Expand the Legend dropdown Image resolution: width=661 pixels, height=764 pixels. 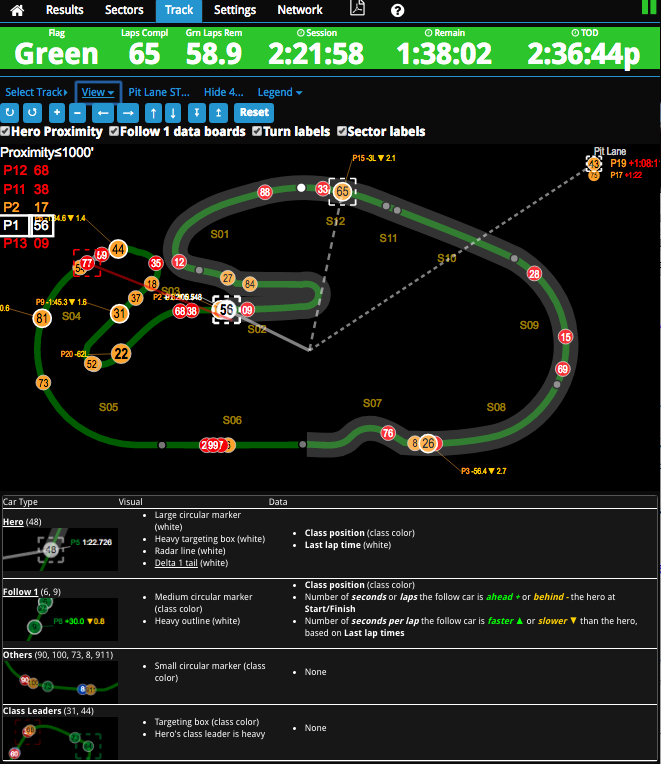(280, 92)
